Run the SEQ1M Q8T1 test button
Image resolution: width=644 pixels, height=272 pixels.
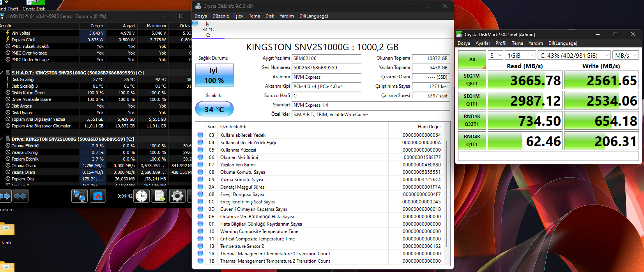click(x=472, y=80)
